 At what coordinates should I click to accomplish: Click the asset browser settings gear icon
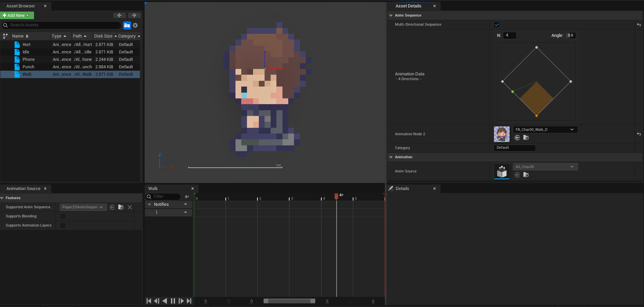135,25
